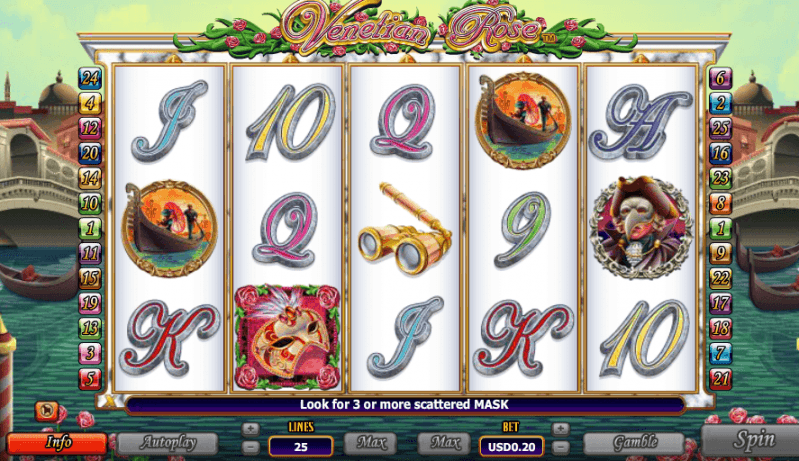Select payline marker 21 on the right
Image resolution: width=799 pixels, height=461 pixels.
click(x=720, y=378)
